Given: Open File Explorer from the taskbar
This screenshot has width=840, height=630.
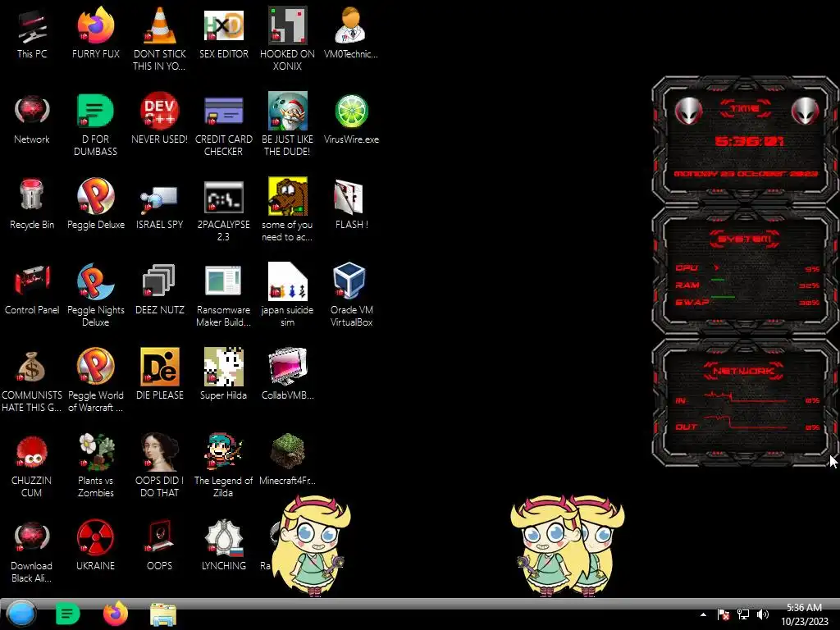Looking at the screenshot, I should coord(163,614).
